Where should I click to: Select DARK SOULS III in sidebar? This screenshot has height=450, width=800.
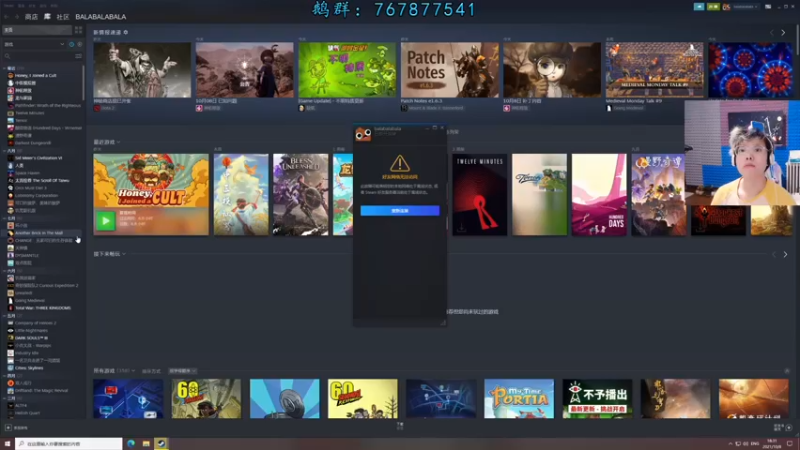(31, 338)
